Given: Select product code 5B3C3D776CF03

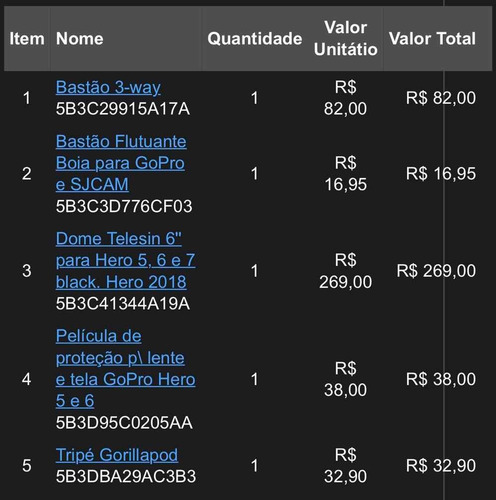Looking at the screenshot, I should point(124,206).
